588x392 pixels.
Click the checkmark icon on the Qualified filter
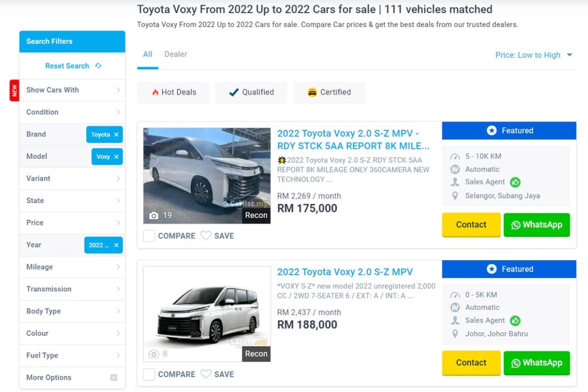point(233,92)
